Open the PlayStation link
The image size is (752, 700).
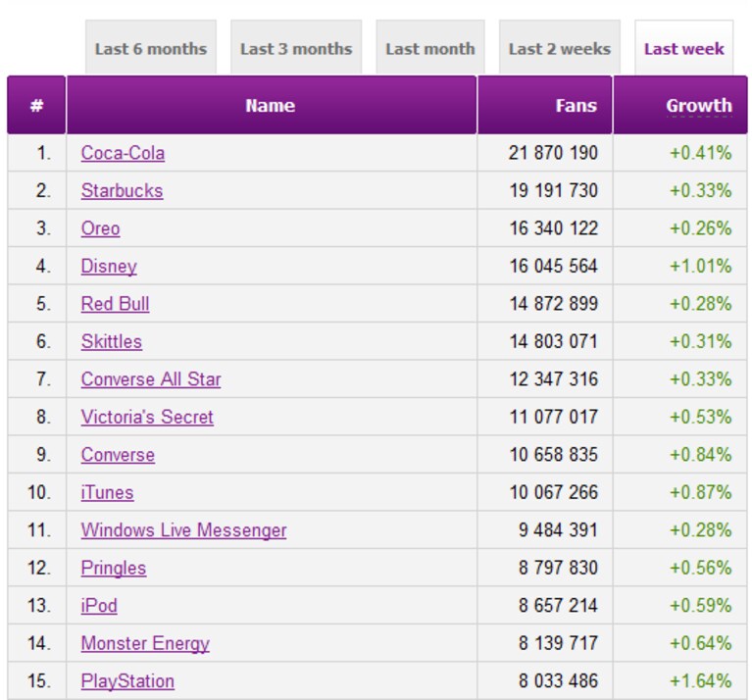127,681
